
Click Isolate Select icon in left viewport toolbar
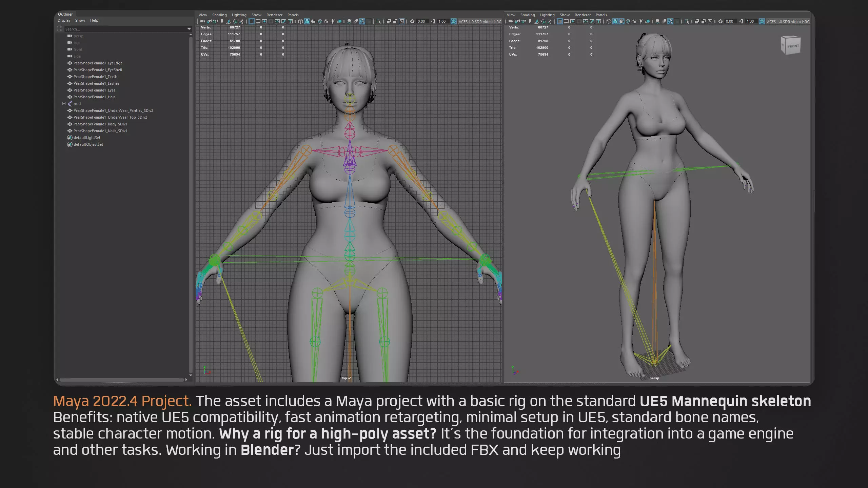click(x=379, y=21)
